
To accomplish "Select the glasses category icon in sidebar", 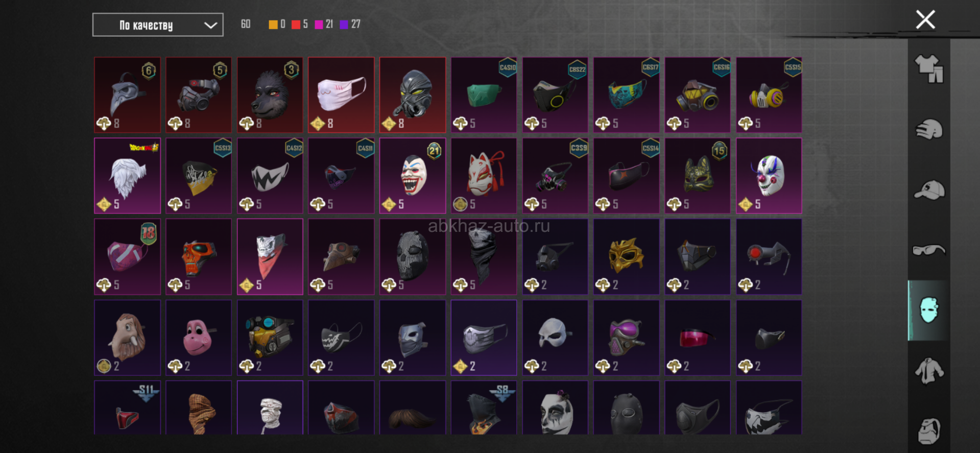I will [929, 250].
